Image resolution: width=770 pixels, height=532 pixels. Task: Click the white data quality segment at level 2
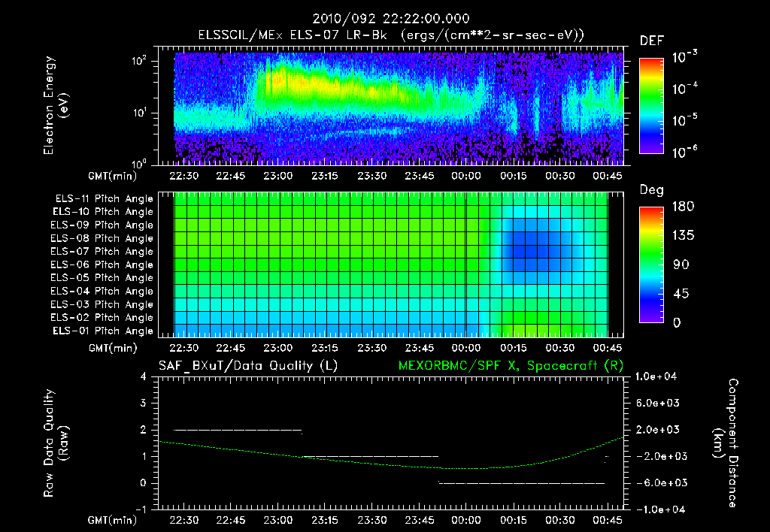238,430
